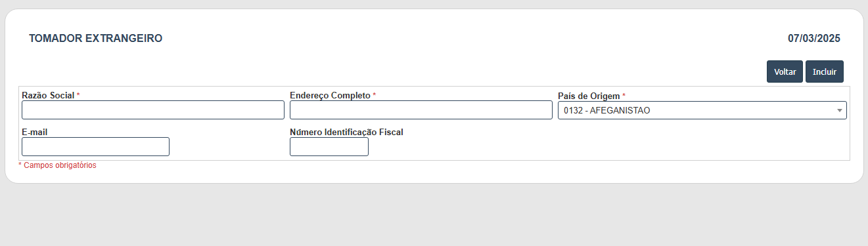The height and width of the screenshot is (246, 868).
Task: Select the 0132 - AFEGANISTAO displayed value
Action: pyautogui.click(x=607, y=110)
